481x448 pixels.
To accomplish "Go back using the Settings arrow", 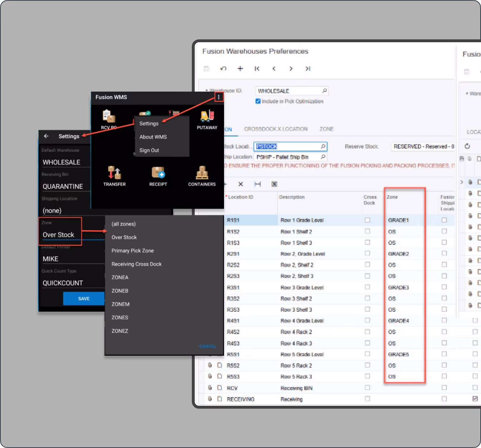I will (x=46, y=136).
